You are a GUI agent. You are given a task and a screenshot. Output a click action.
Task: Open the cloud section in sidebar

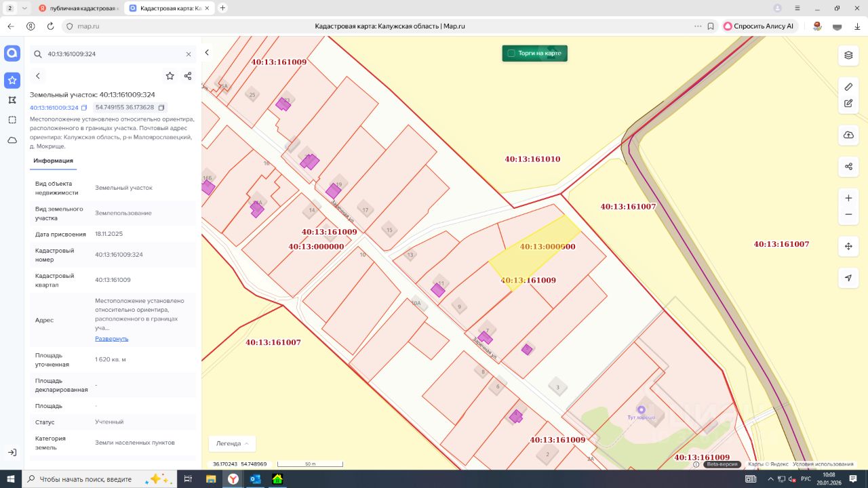coord(12,140)
